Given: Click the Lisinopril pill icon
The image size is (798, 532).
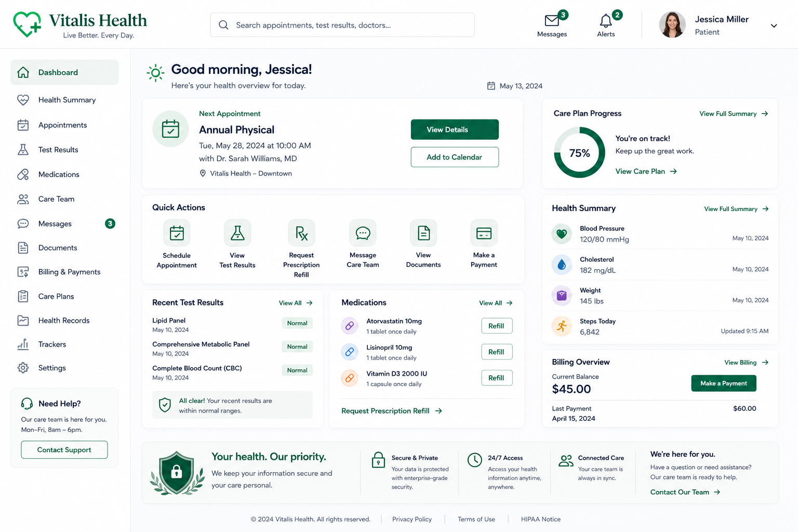Looking at the screenshot, I should click(350, 352).
